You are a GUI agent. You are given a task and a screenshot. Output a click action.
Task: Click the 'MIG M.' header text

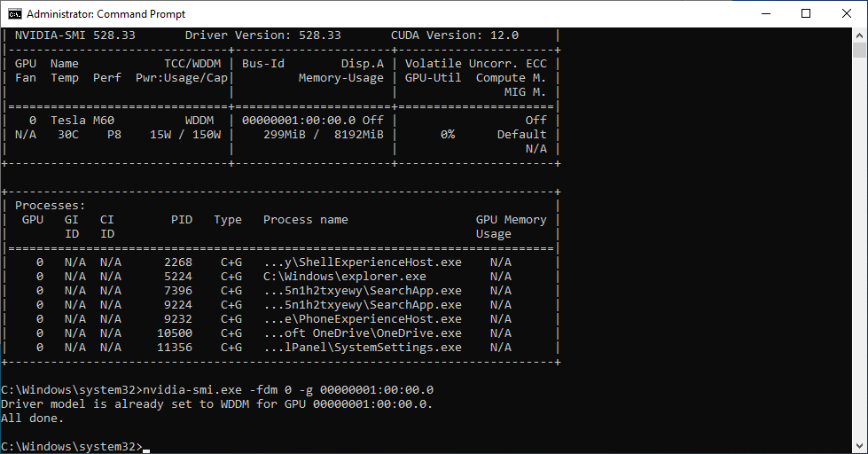tap(525, 92)
